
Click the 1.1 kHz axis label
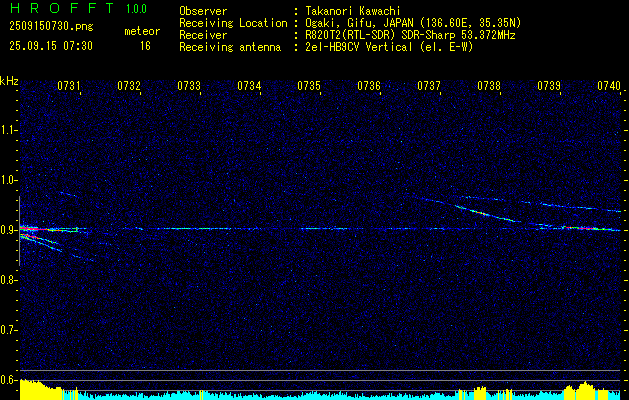coord(8,130)
